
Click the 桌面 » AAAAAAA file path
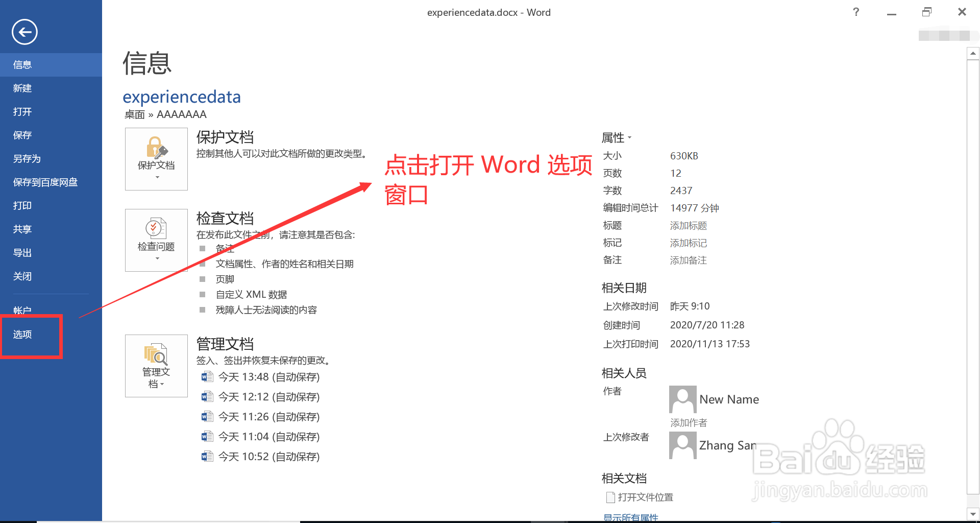pyautogui.click(x=166, y=114)
